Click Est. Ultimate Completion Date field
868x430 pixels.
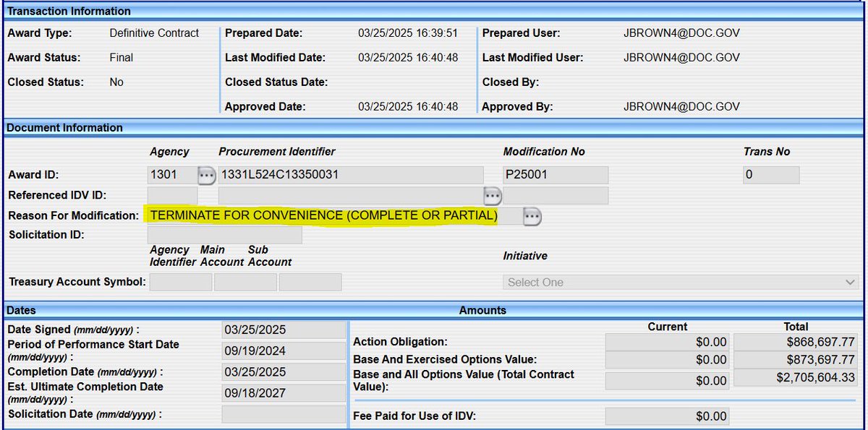284,393
